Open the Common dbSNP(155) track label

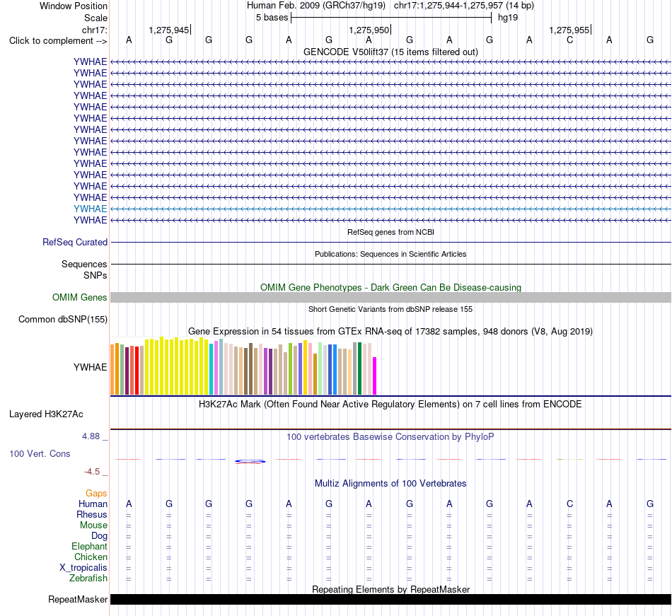point(62,319)
